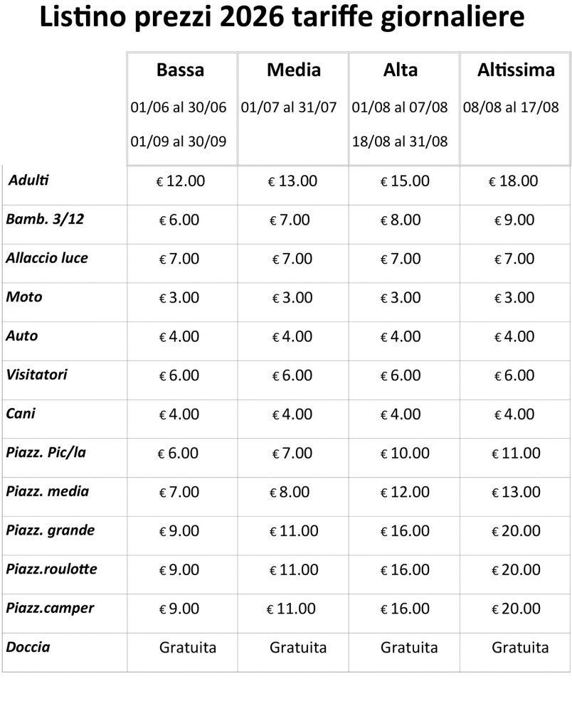Select the Media season column header
The width and height of the screenshot is (572, 728).
point(293,70)
